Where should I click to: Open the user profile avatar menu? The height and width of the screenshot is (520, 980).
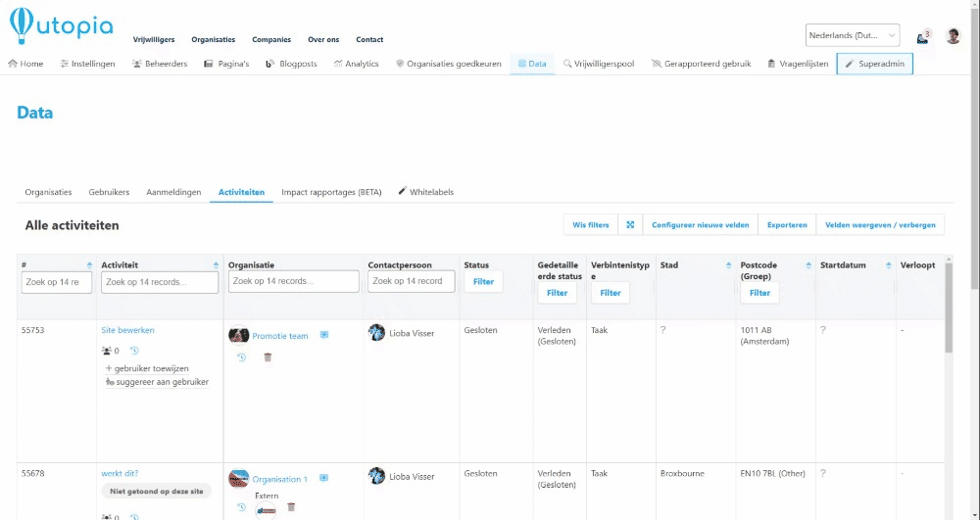953,36
